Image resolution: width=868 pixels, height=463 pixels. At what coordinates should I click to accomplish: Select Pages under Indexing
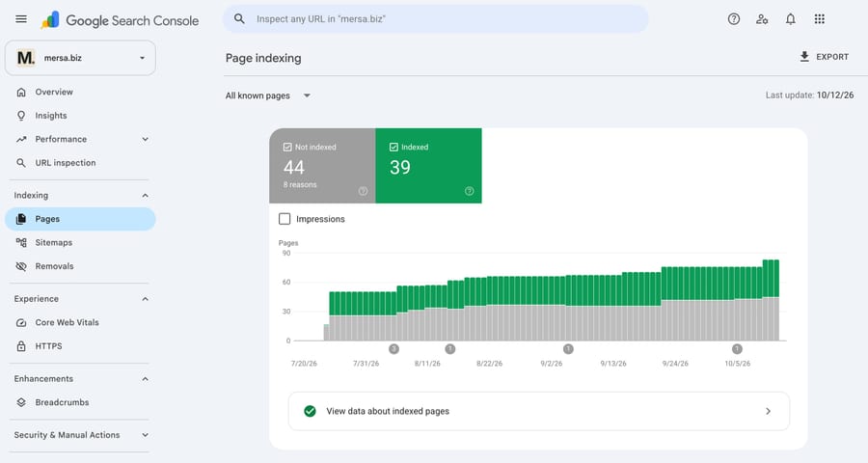pyautogui.click(x=80, y=219)
